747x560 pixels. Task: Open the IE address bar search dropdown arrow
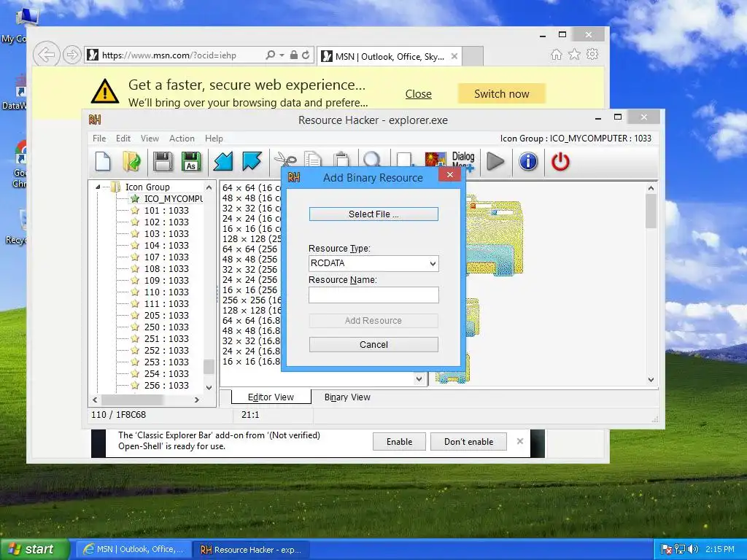click(x=282, y=55)
